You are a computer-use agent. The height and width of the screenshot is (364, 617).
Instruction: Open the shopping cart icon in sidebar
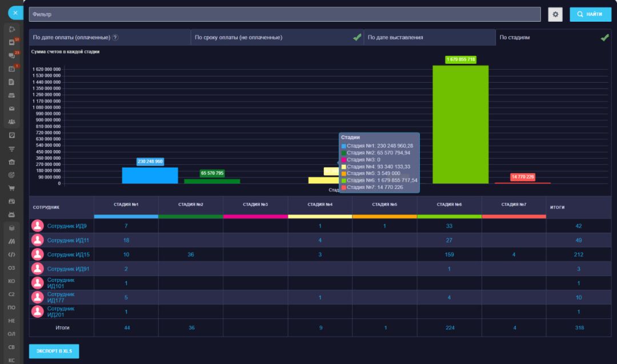point(11,188)
